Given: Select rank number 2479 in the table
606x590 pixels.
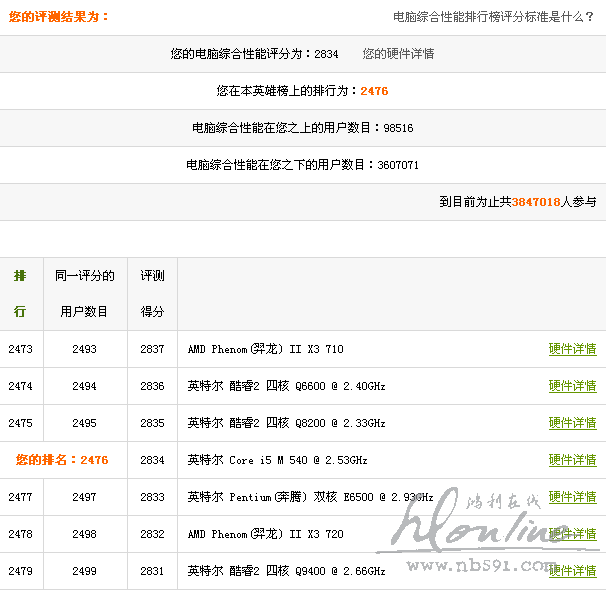Looking at the screenshot, I should pos(20,571).
